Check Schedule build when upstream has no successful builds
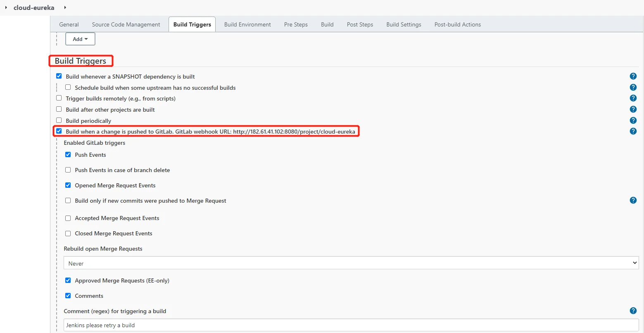The image size is (644, 333). (68, 87)
